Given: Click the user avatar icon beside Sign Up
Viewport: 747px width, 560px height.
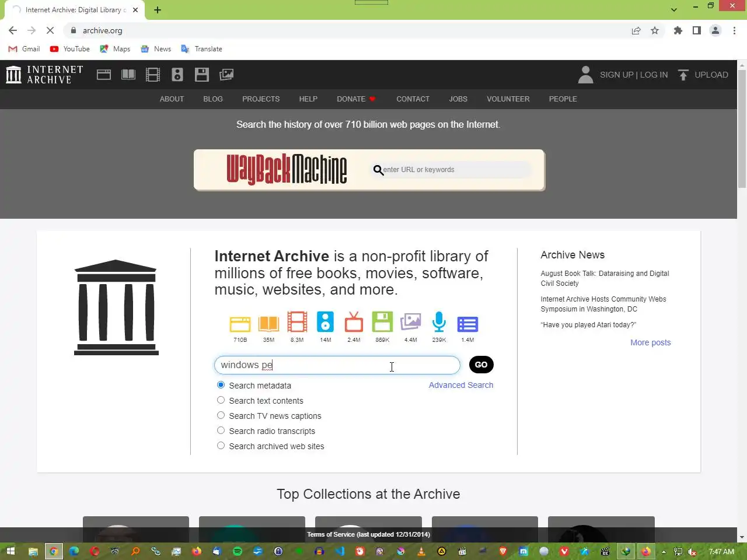Looking at the screenshot, I should point(585,75).
